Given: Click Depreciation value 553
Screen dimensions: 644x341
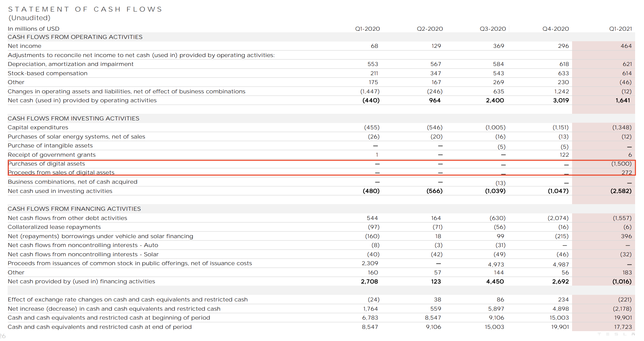Looking at the screenshot, I should [x=373, y=64].
